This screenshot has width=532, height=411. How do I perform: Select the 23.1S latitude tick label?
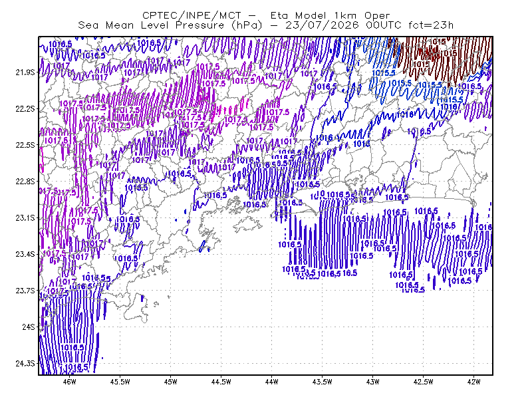pyautogui.click(x=25, y=217)
